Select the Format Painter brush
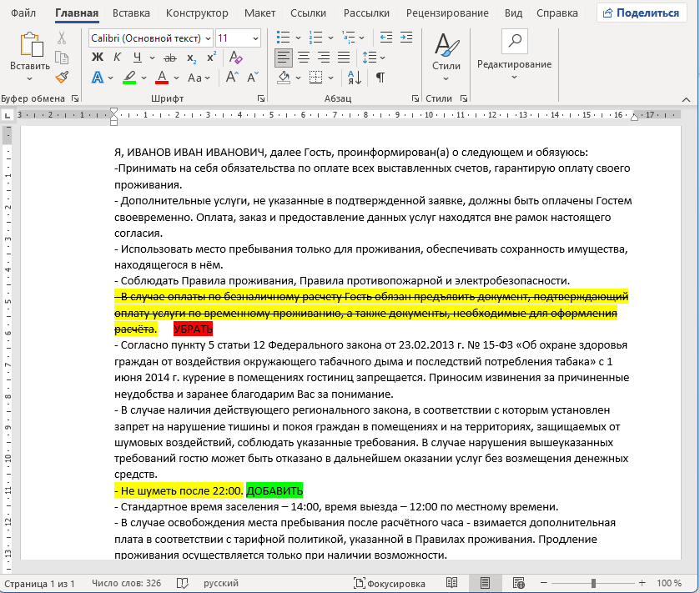Viewport: 700px width, 593px height. (62, 78)
